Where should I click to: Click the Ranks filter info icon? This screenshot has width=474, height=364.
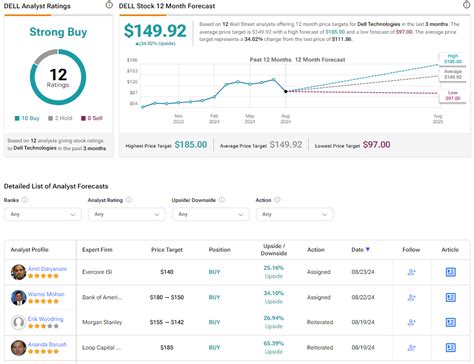point(25,200)
